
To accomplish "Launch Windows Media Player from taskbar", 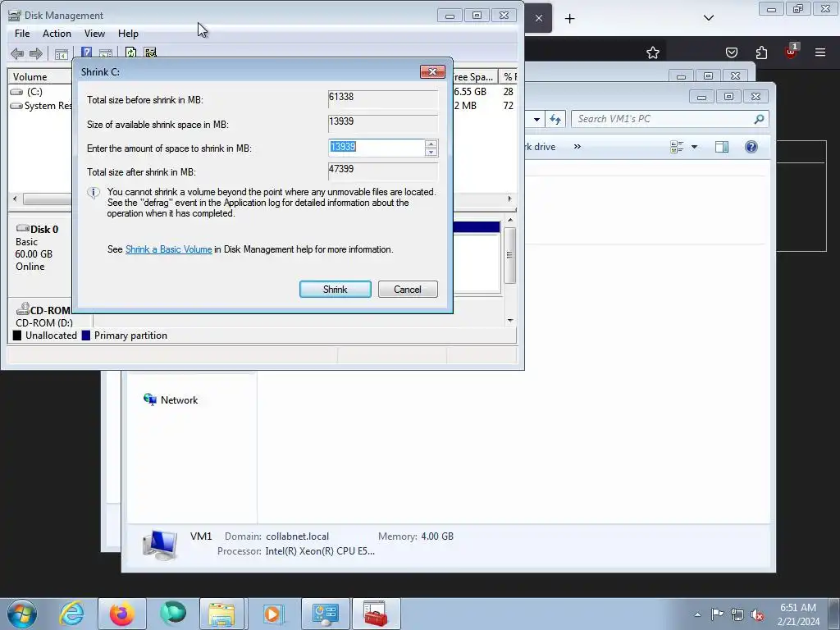I will (272, 614).
